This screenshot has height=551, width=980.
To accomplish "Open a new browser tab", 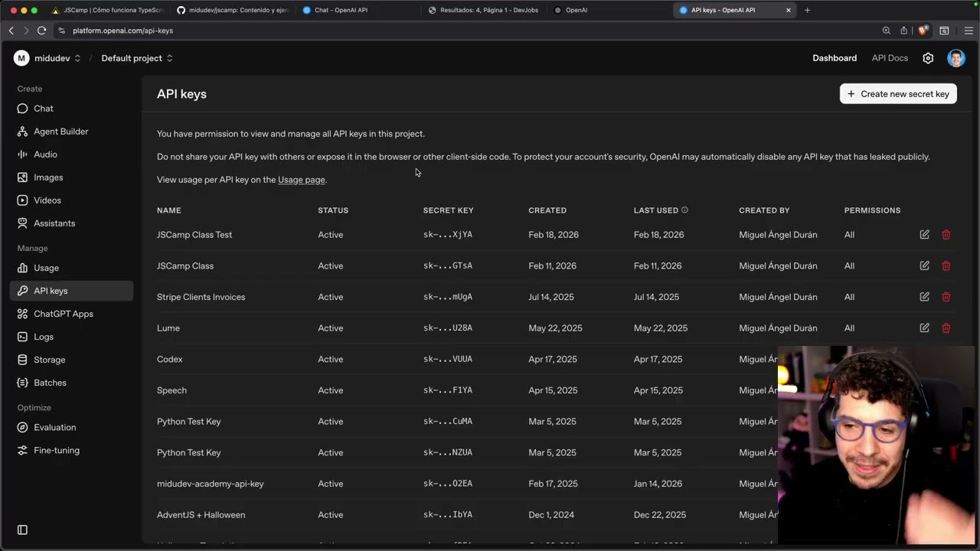I will (807, 10).
